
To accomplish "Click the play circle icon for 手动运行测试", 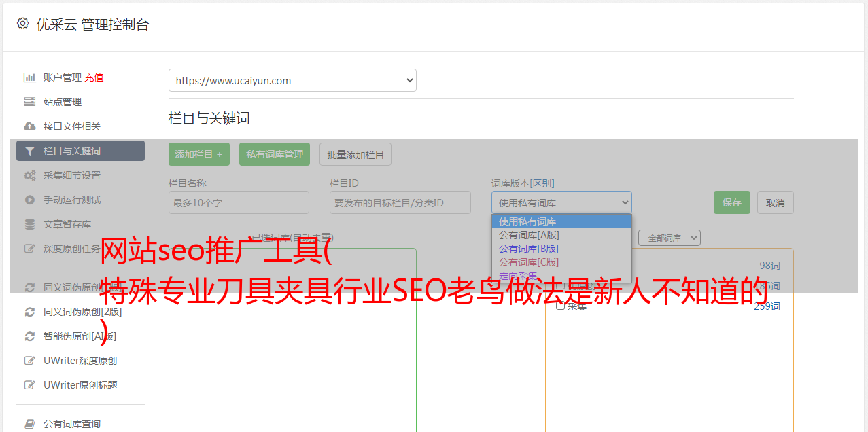I will pyautogui.click(x=30, y=200).
